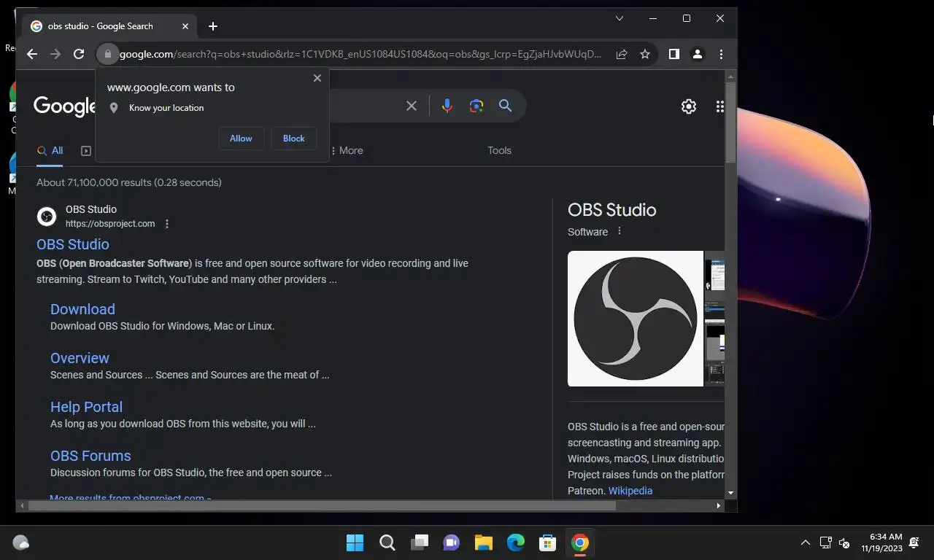
Task: Open the Chrome side panel
Action: click(674, 54)
